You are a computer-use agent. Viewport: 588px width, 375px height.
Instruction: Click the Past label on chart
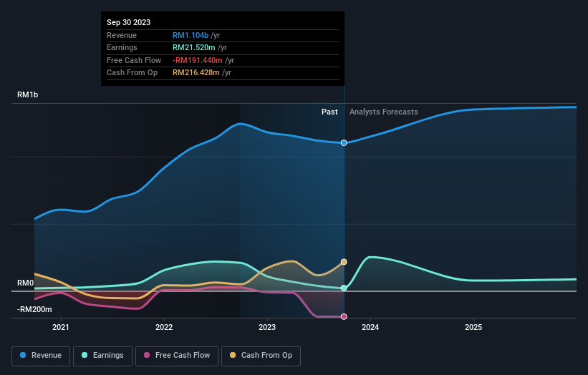click(329, 112)
